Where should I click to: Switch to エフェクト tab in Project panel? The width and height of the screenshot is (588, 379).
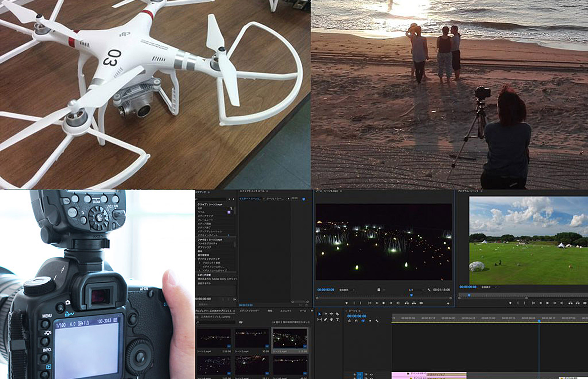tap(286, 311)
